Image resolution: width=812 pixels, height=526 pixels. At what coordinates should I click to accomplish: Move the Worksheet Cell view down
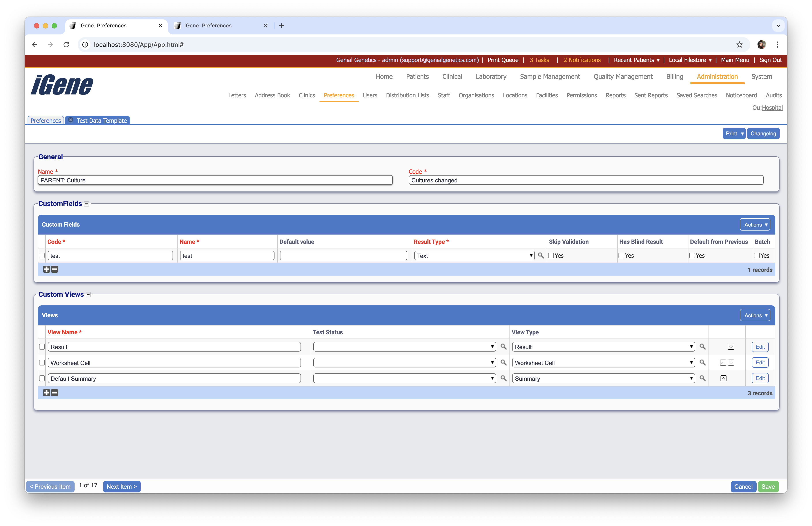click(x=731, y=363)
